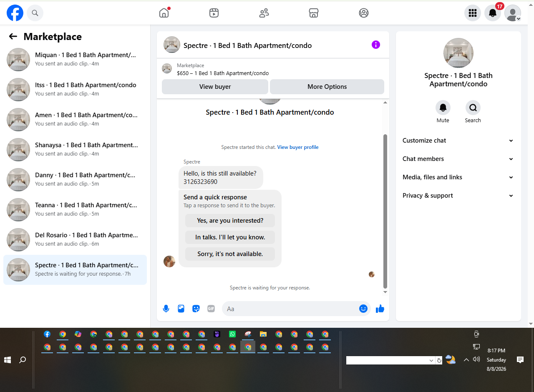Open the clock showing 8:17 PM
Image resolution: width=534 pixels, height=392 pixels.
click(496, 360)
